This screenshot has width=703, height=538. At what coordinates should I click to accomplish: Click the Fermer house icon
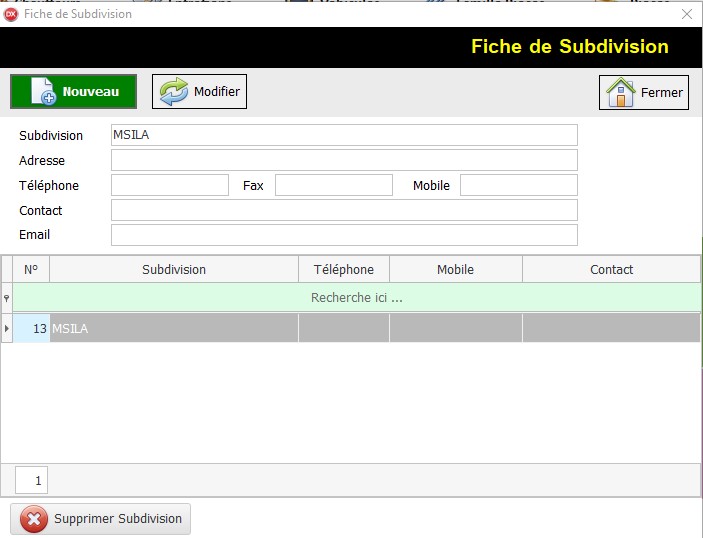pos(621,93)
